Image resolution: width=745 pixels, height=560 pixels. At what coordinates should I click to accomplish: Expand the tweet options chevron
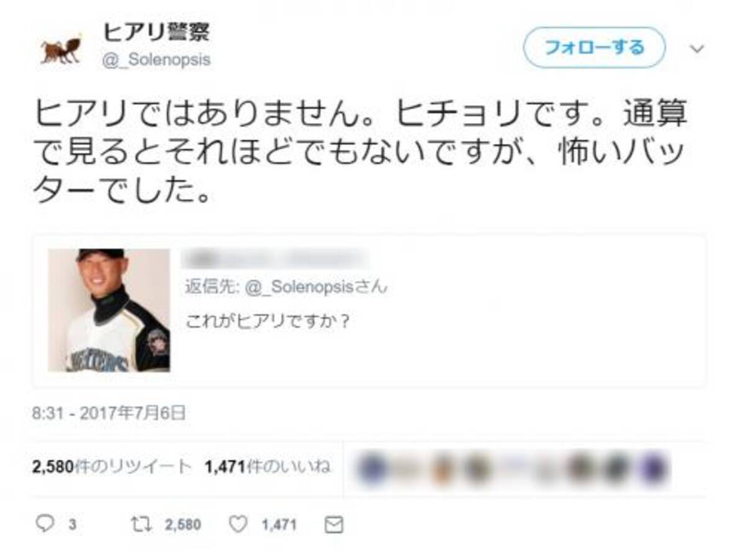pos(697,49)
